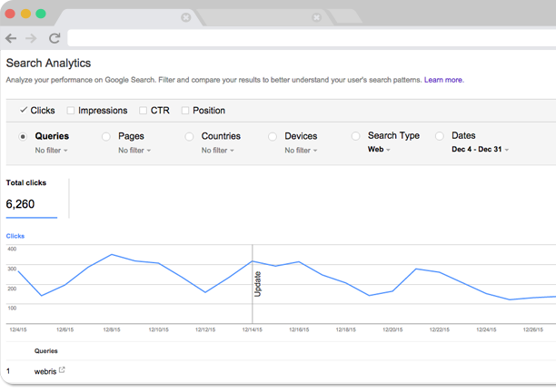This screenshot has height=392, width=556.
Task: Open external link icon next to webris
Action: (62, 370)
